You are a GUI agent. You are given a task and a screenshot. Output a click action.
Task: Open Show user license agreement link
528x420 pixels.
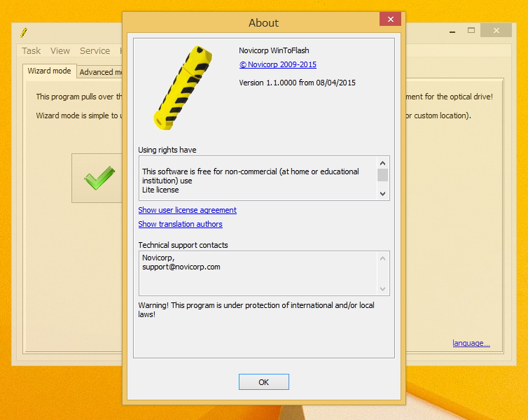pyautogui.click(x=187, y=210)
